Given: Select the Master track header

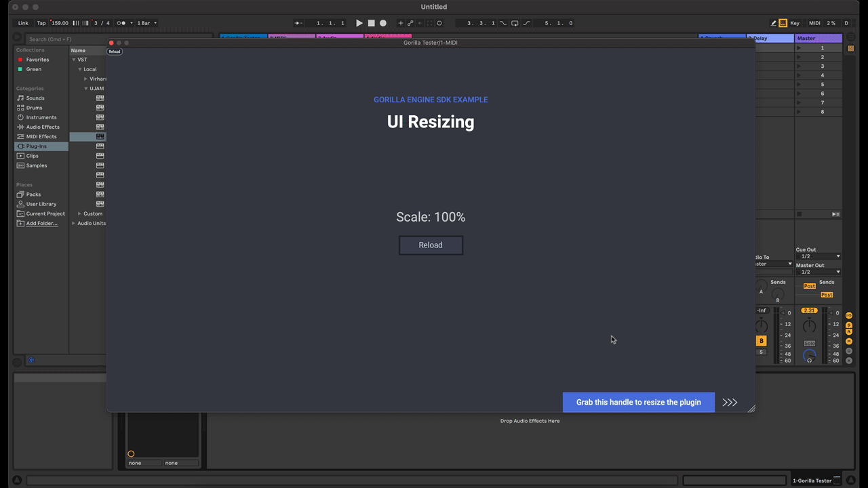Looking at the screenshot, I should pos(818,39).
